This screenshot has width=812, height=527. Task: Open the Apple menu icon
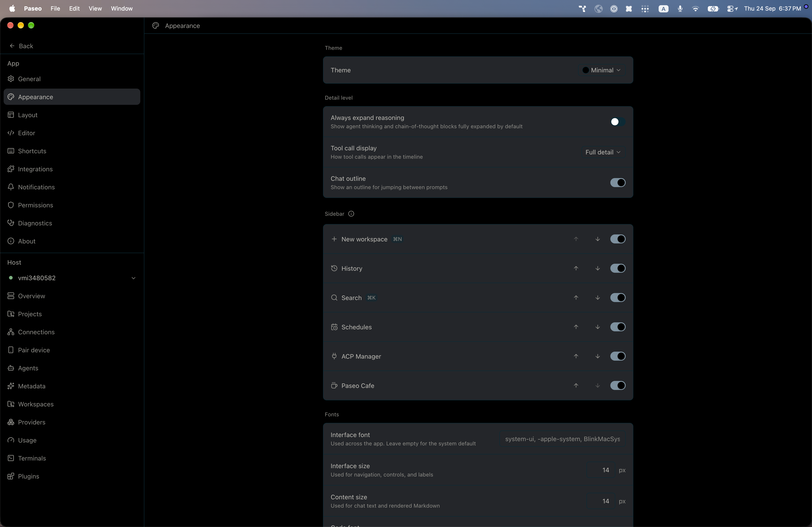tap(12, 8)
